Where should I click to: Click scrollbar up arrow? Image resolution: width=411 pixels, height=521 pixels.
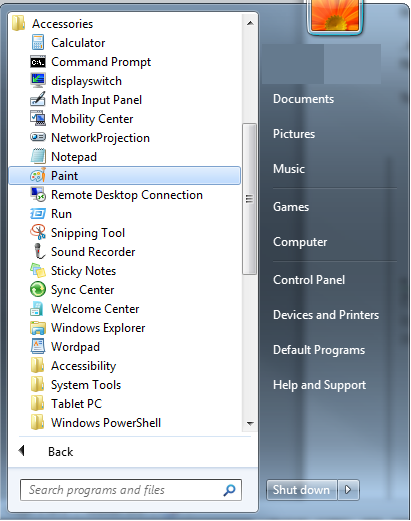tap(250, 23)
